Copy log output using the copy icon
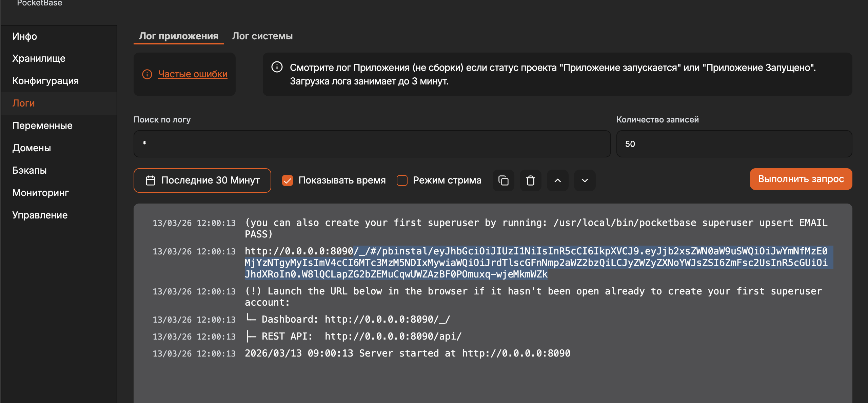This screenshot has width=868, height=403. (503, 180)
